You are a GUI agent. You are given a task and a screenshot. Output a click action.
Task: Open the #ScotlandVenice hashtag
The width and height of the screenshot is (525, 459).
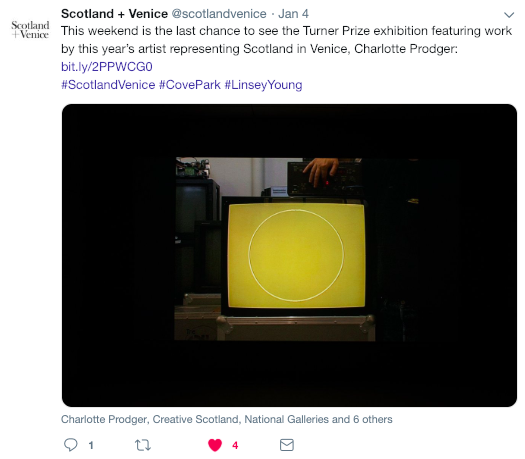108,85
